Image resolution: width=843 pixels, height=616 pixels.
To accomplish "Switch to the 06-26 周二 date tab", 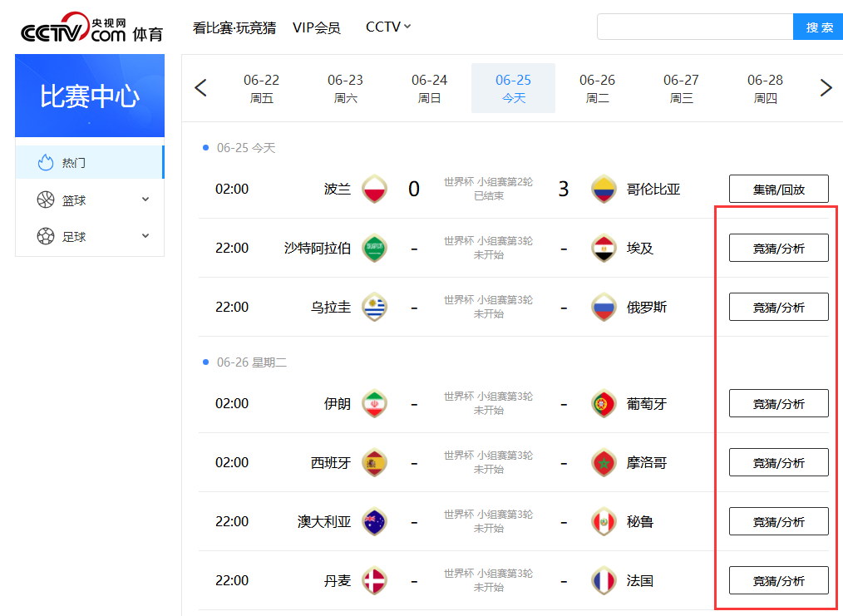I will click(597, 88).
